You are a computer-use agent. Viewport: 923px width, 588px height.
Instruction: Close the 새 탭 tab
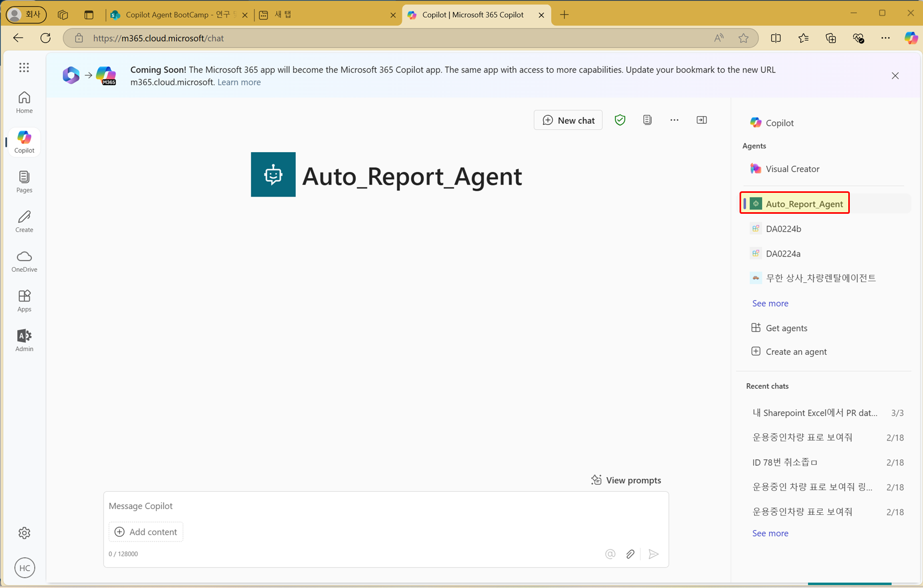tap(393, 15)
